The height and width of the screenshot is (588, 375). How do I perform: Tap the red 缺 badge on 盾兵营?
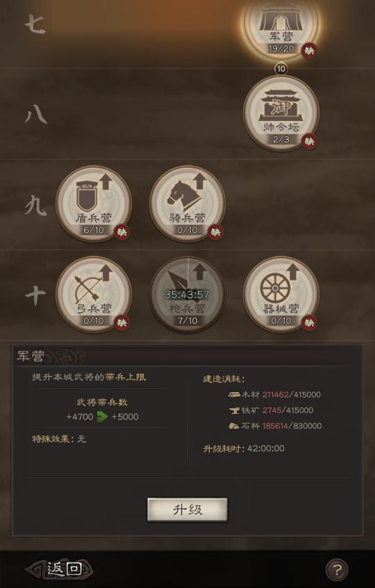click(x=122, y=232)
